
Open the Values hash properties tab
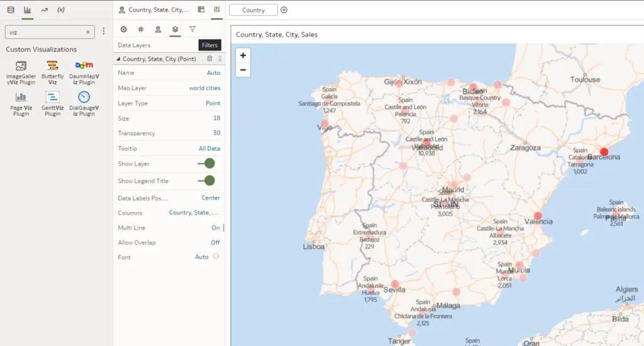point(141,29)
